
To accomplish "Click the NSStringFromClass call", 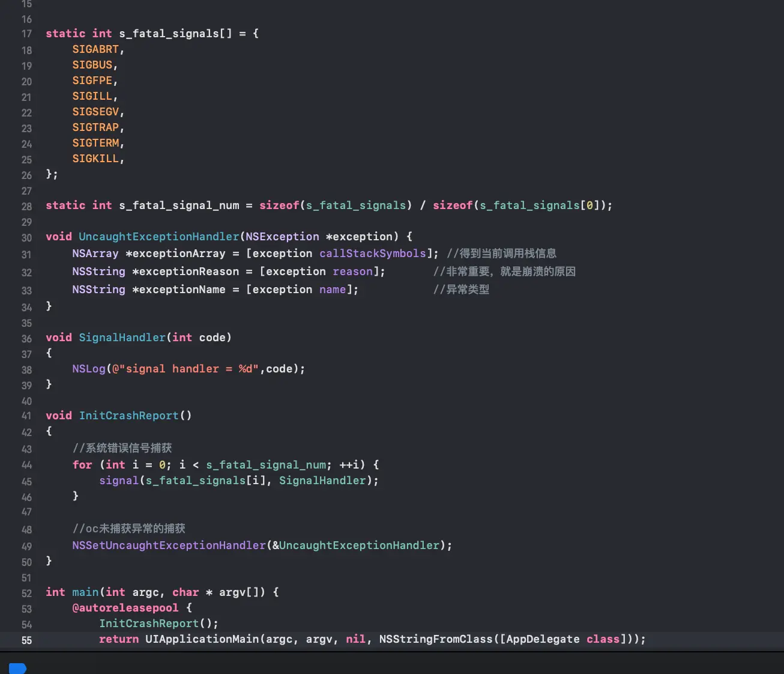I will click(x=435, y=639).
